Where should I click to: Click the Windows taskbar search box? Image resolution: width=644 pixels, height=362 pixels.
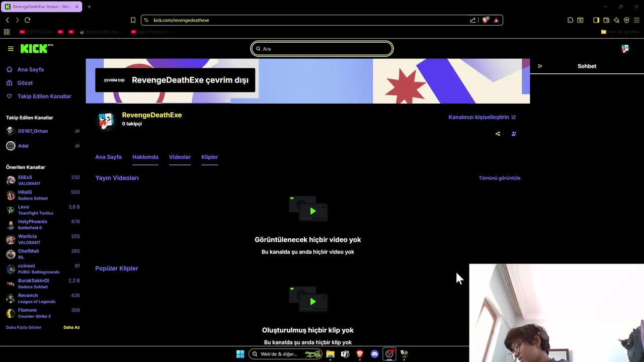point(285,354)
